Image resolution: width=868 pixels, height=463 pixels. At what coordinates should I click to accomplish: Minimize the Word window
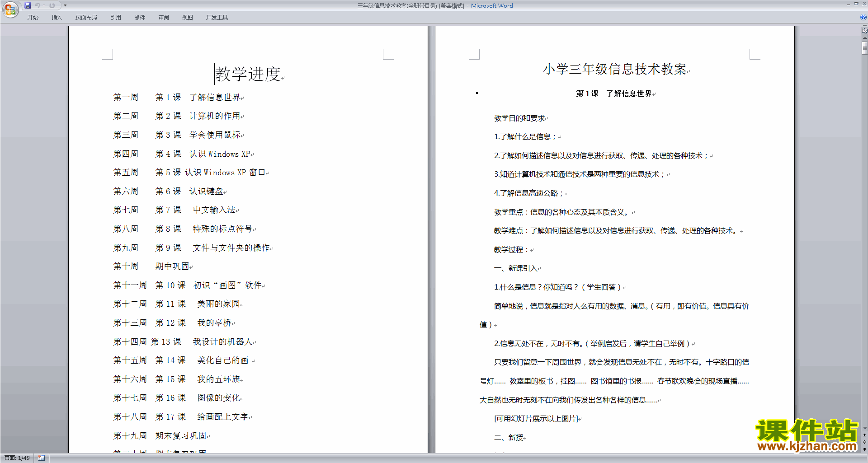pyautogui.click(x=848, y=4)
